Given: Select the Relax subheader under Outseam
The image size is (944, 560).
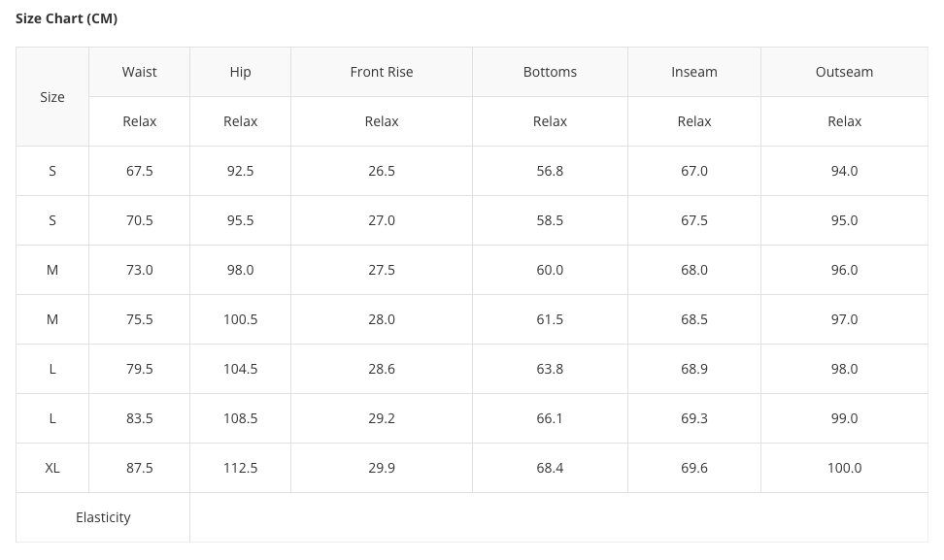Looking at the screenshot, I should (844, 121).
